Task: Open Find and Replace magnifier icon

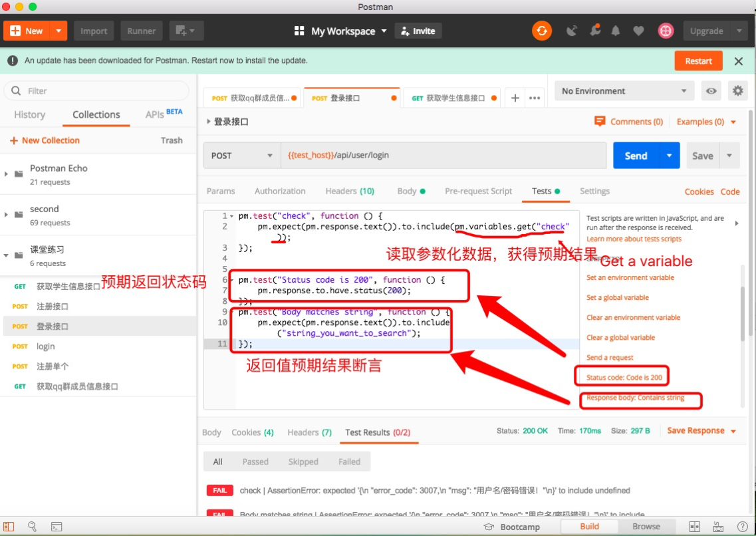Action: tap(32, 527)
